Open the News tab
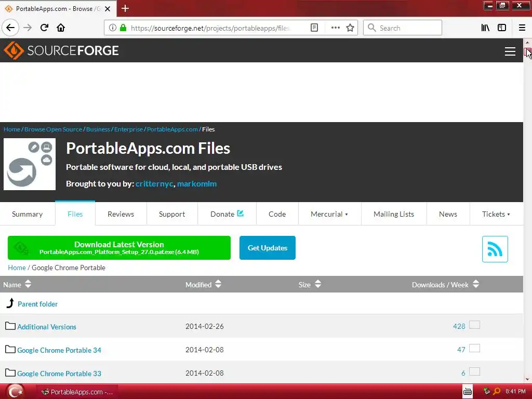Image resolution: width=532 pixels, height=399 pixels. [x=448, y=214]
